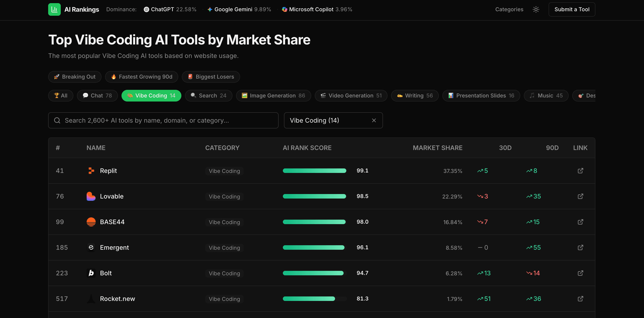This screenshot has height=318, width=644.
Task: Click the BASE44 orange logo icon
Action: click(x=91, y=222)
